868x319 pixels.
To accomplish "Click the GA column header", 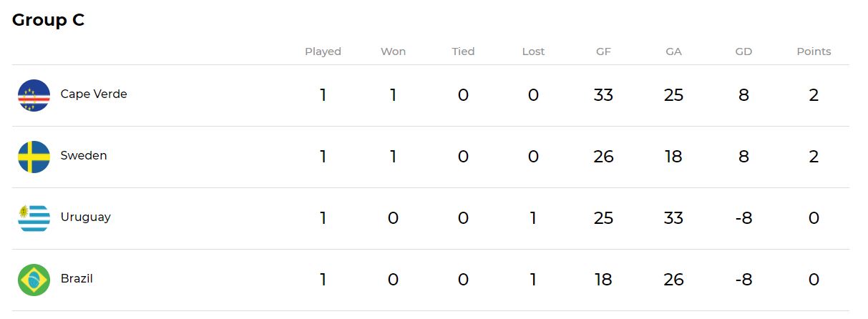I will 673,51.
